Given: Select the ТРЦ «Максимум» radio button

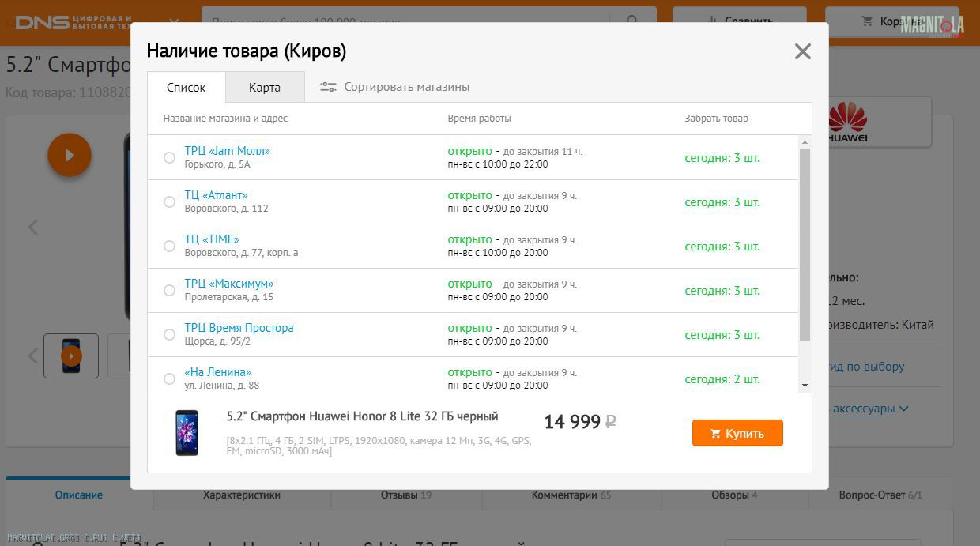Looking at the screenshot, I should 169,291.
